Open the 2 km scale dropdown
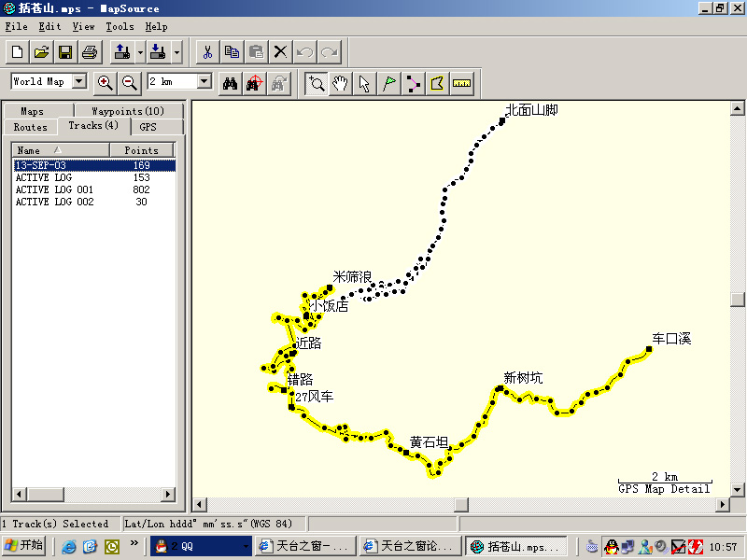Image resolution: width=747 pixels, height=560 pixels. (204, 82)
